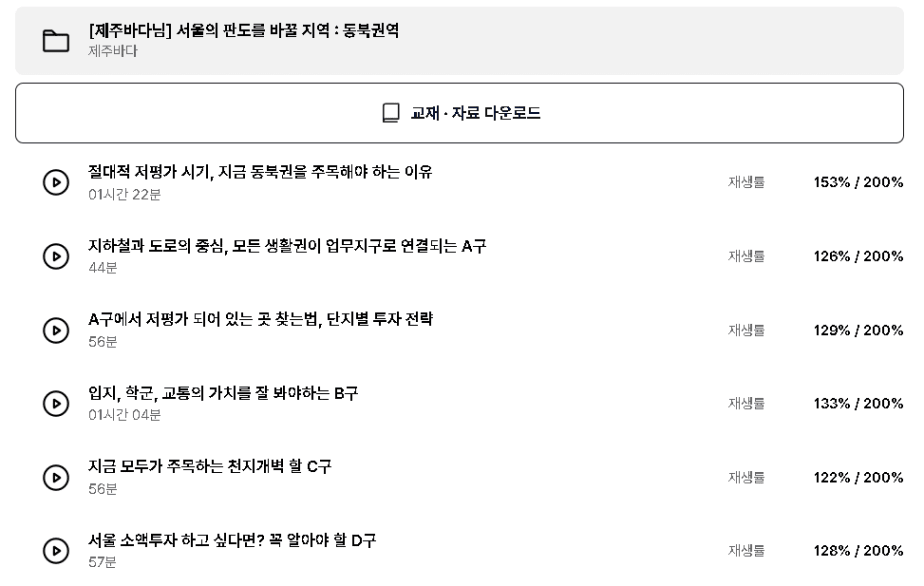Click the 재생률 label in the D구 row
Image resolution: width=924 pixels, height=586 pixels.
point(746,551)
